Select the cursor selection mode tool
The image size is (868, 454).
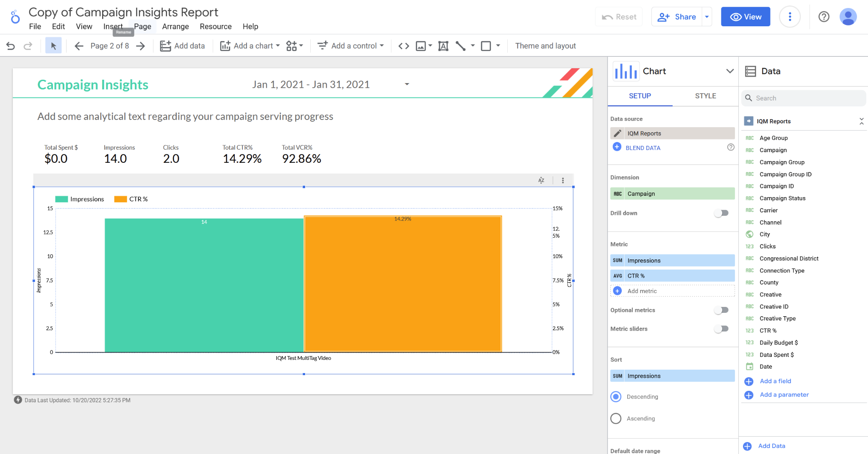coord(53,46)
